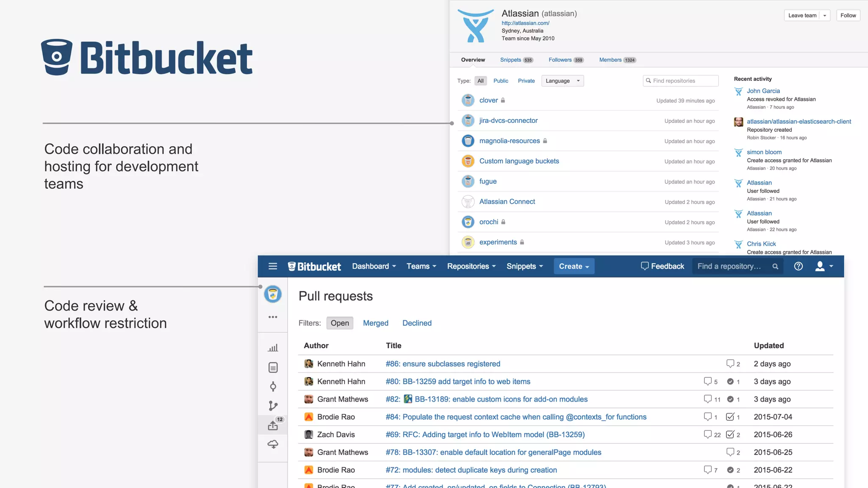Expand the Leave team dropdown arrow
The image size is (868, 488).
pos(825,16)
